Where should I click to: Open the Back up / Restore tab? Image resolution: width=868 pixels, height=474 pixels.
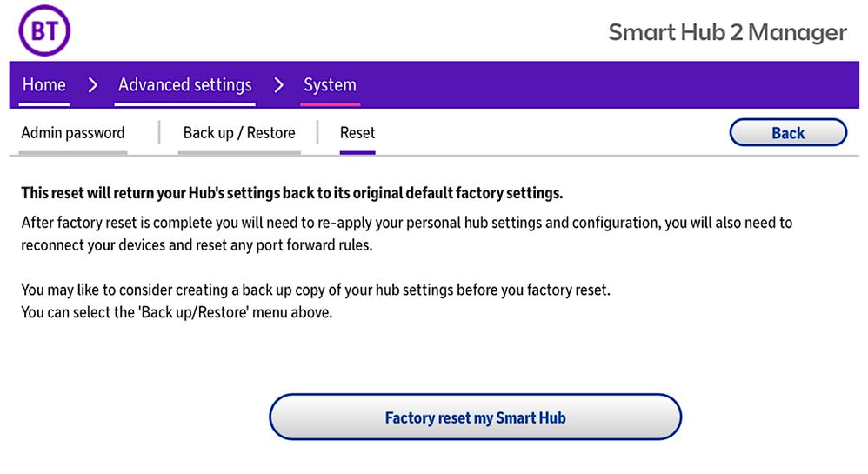[239, 133]
